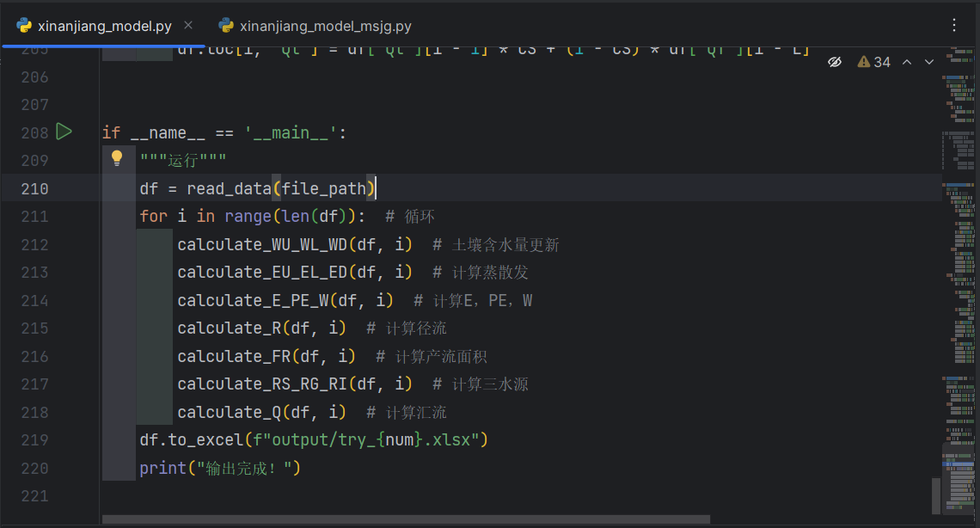Screen dimensions: 980x528
Task: Switch to xinanjiang_model_msjg.py tab
Action: tap(325, 26)
